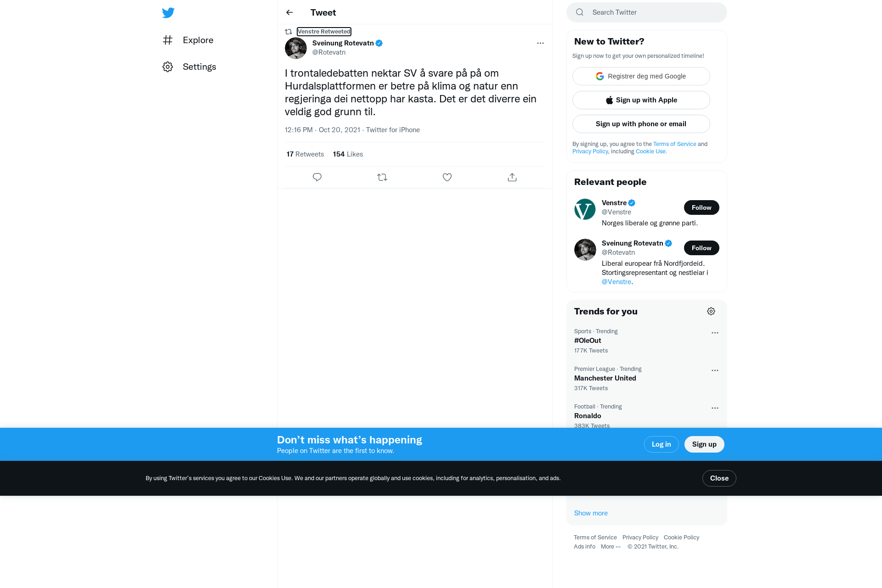Like the tweet with the heart icon
This screenshot has width=882, height=588.
click(x=447, y=177)
